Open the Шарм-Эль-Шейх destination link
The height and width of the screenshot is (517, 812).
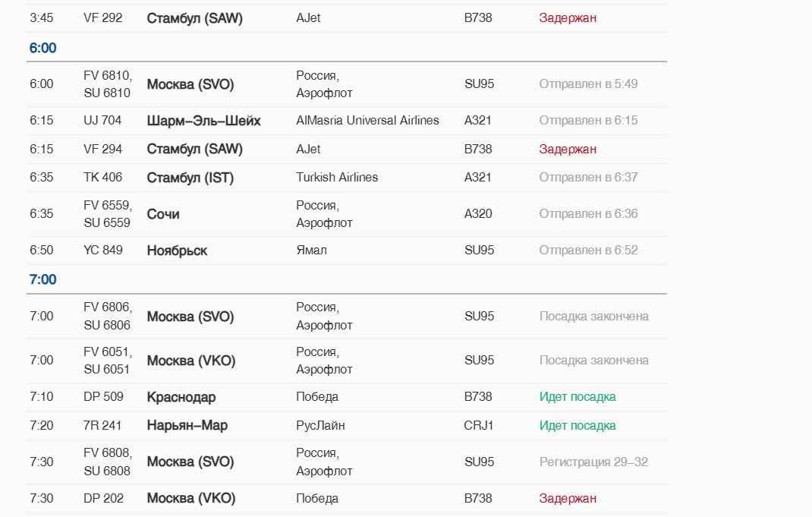pyautogui.click(x=203, y=121)
